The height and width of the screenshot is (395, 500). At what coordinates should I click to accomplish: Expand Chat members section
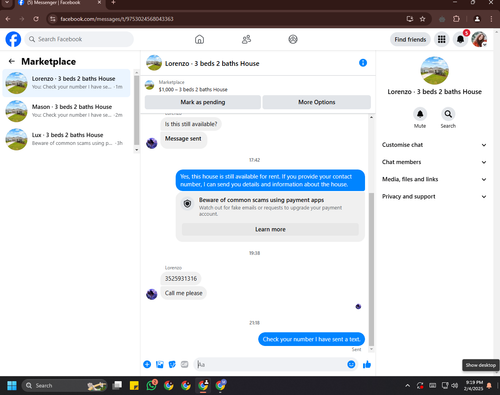click(x=434, y=162)
